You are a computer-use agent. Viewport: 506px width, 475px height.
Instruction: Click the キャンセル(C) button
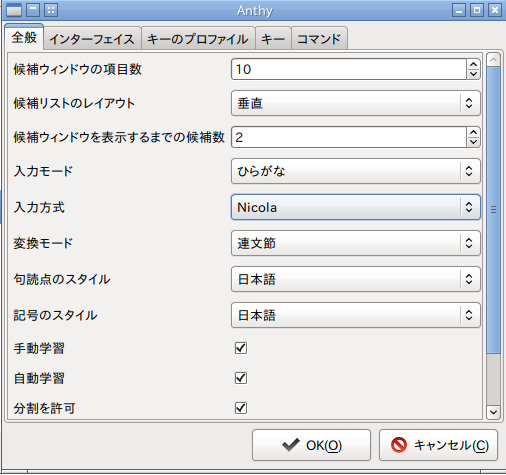coord(438,445)
